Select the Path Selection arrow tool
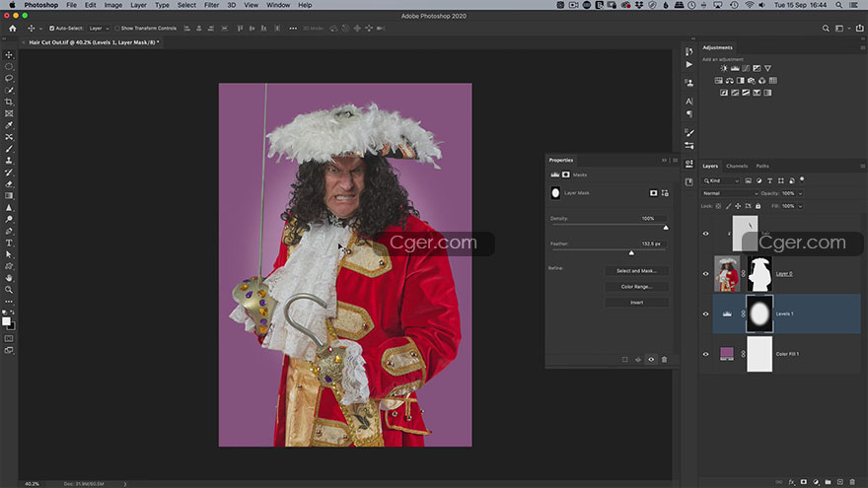Screen dimensions: 868x488 (x=9, y=254)
